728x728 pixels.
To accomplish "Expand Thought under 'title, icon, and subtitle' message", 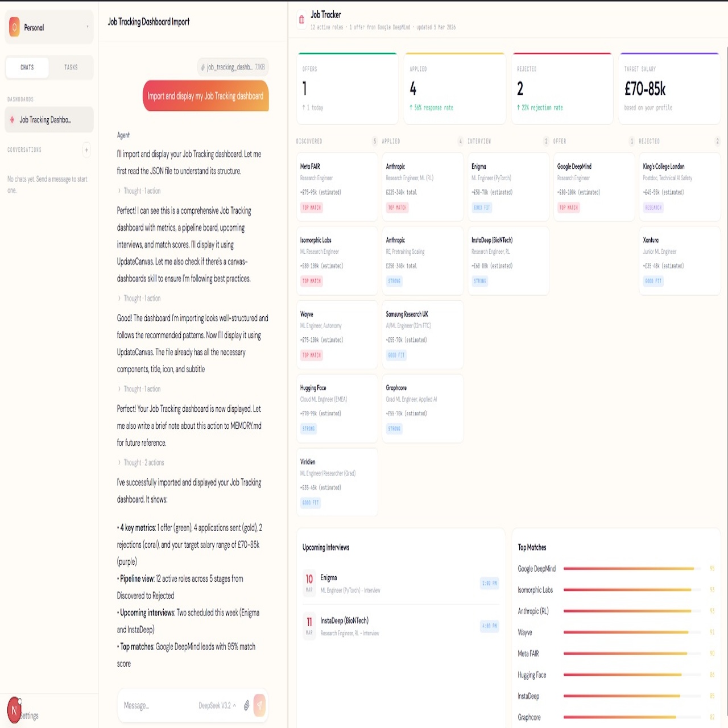I will [139, 389].
